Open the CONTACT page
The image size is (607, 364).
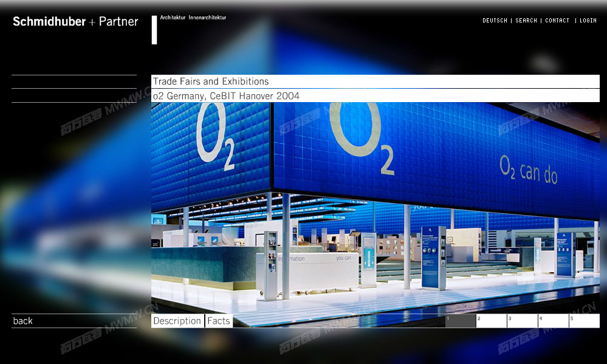click(557, 21)
